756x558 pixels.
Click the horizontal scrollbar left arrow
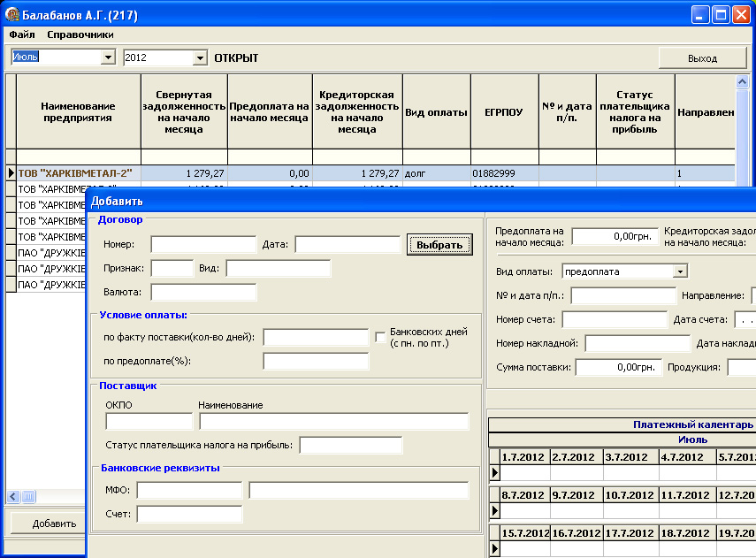[11, 496]
